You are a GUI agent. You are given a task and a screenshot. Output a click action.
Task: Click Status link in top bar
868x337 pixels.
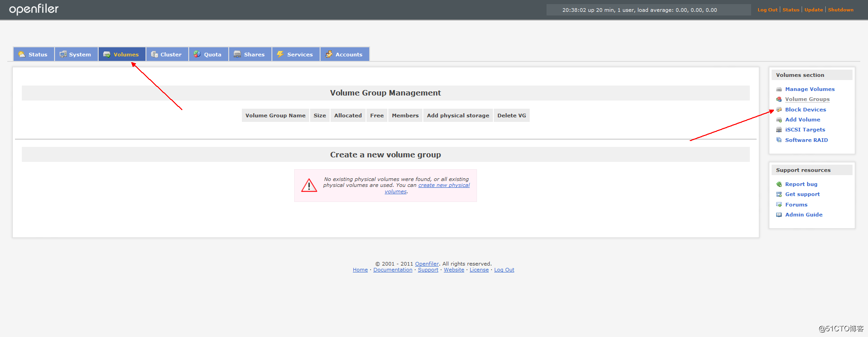click(791, 10)
